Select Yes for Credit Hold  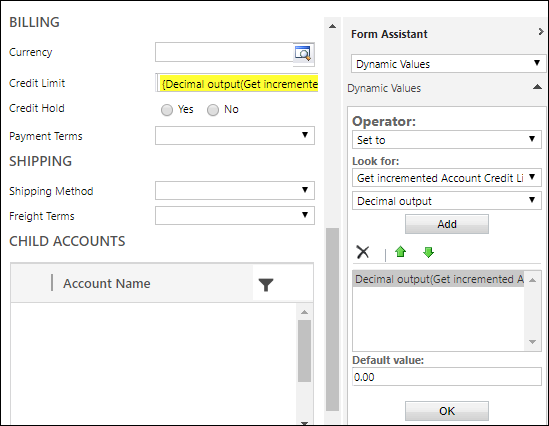coord(167,110)
